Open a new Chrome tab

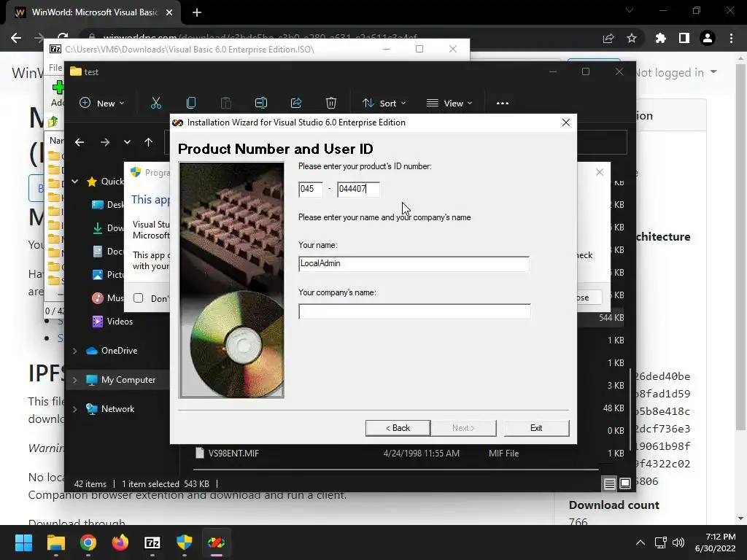[197, 12]
